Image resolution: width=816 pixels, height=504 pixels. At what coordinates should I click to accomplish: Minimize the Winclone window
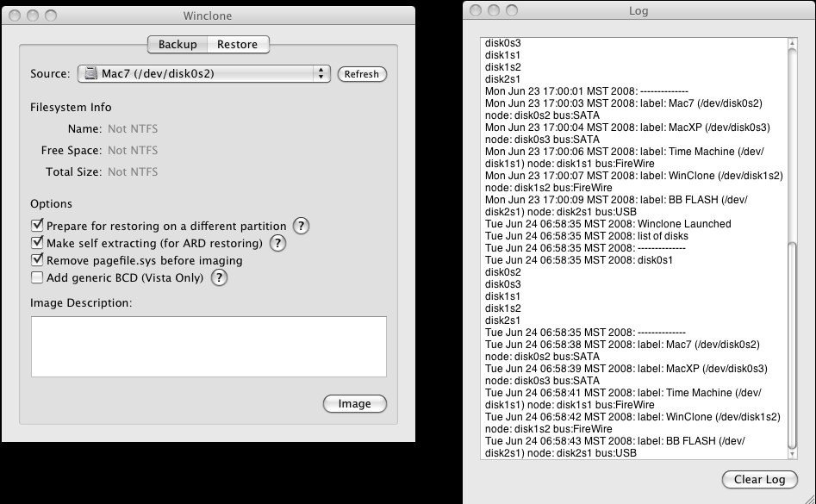coord(33,16)
